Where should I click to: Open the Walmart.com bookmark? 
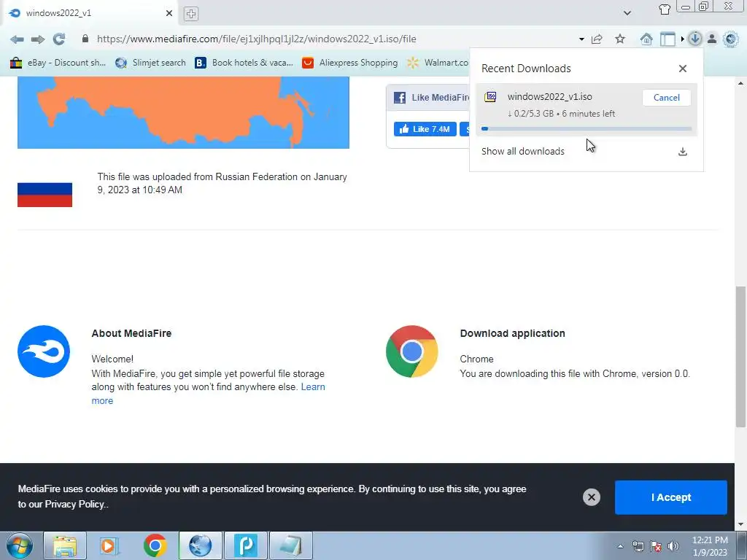click(438, 63)
